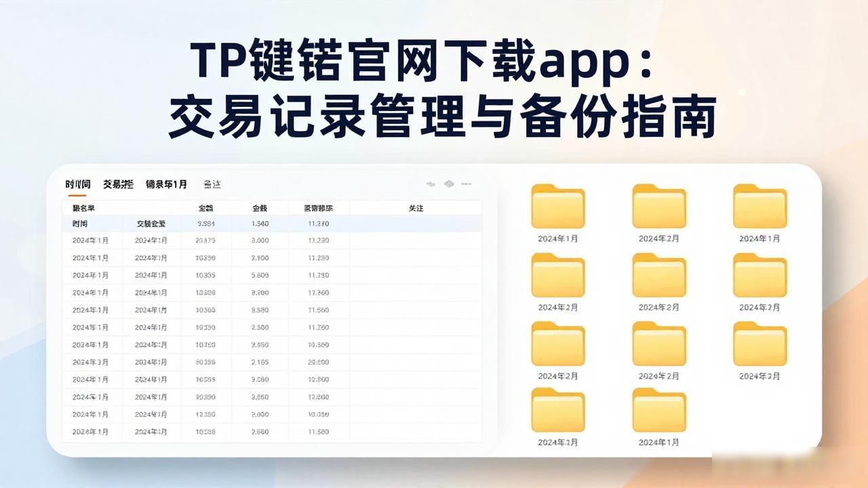This screenshot has width=868, height=488.
Task: Open the tab ending in 1月
Action: click(166, 184)
